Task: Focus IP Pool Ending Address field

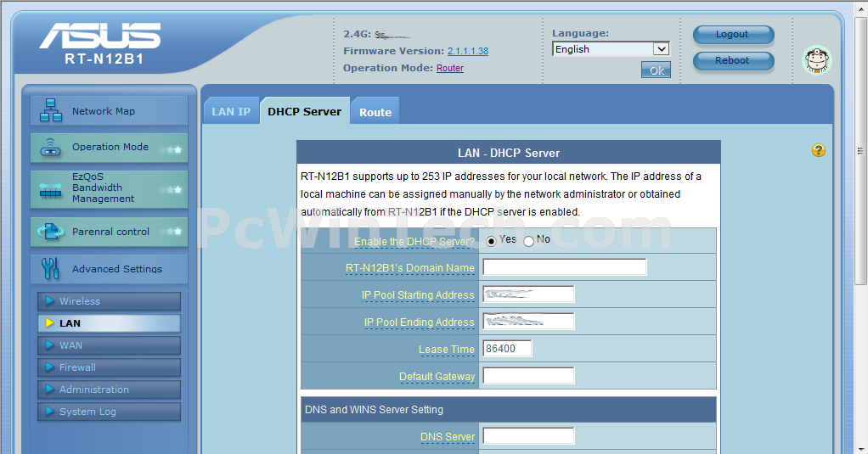Action: point(528,322)
